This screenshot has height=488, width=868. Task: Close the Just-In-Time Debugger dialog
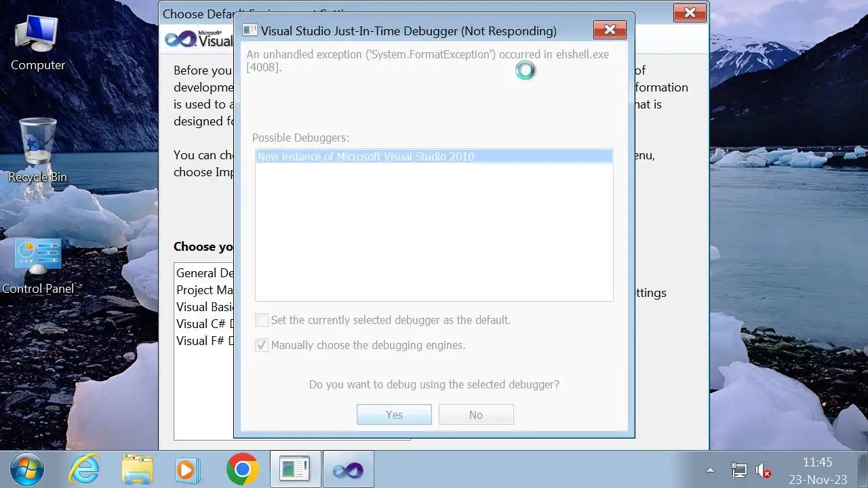609,30
